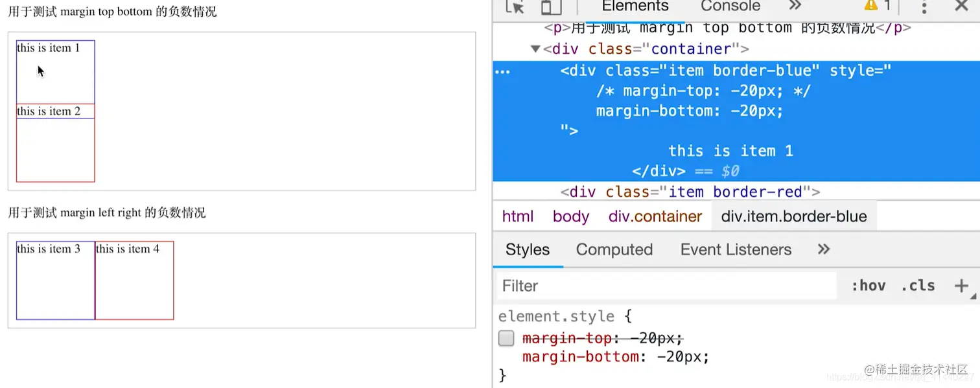
Task: Open the DevTools three-dot customize menu
Action: 924,6
